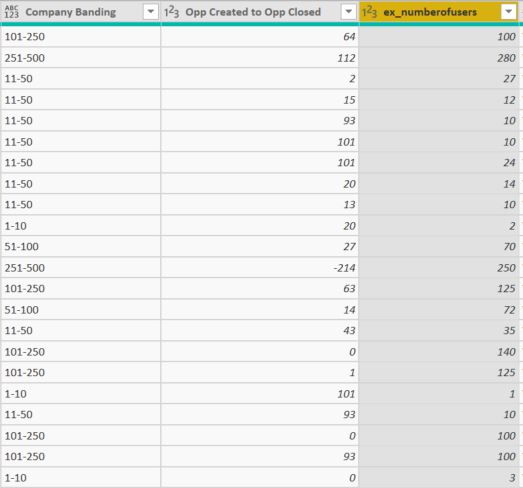
Task: Select the Opp Created to Opp Closed column header
Action: pos(260,12)
